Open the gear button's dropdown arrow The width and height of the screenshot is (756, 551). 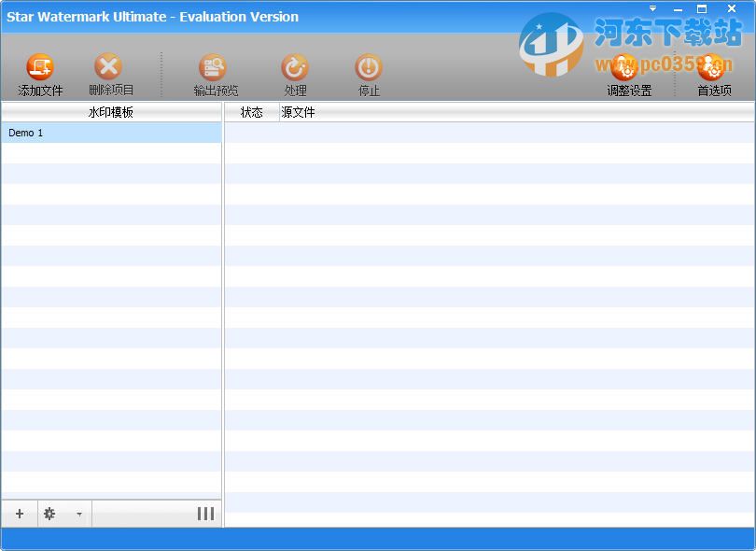pyautogui.click(x=78, y=514)
